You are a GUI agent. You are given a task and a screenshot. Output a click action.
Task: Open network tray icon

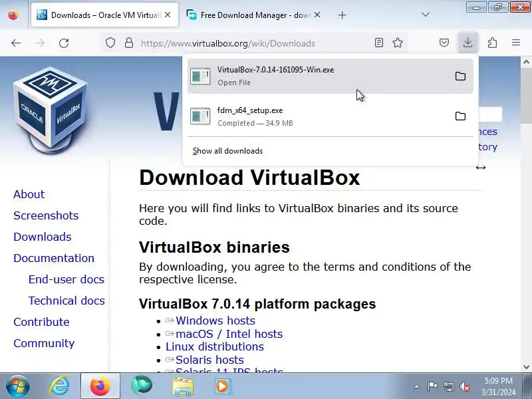pyautogui.click(x=449, y=386)
